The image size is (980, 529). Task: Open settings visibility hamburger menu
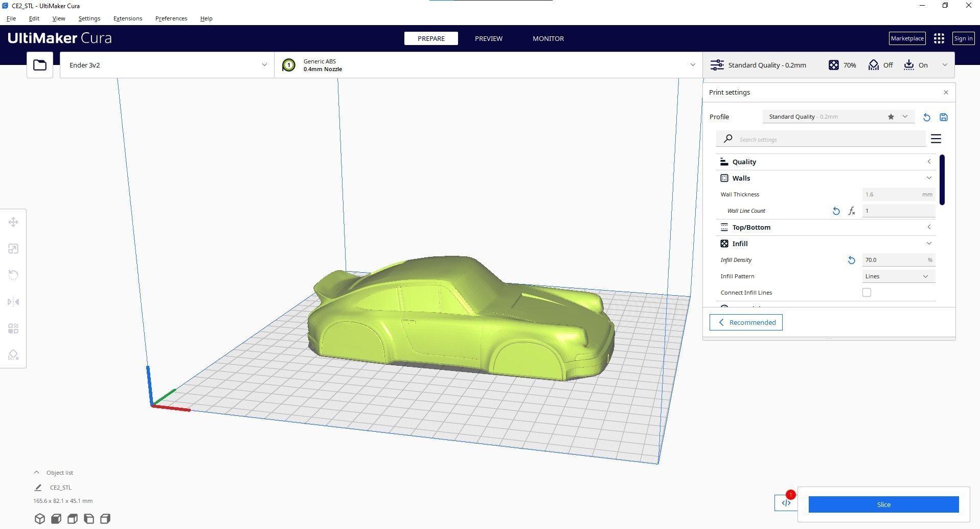(936, 139)
